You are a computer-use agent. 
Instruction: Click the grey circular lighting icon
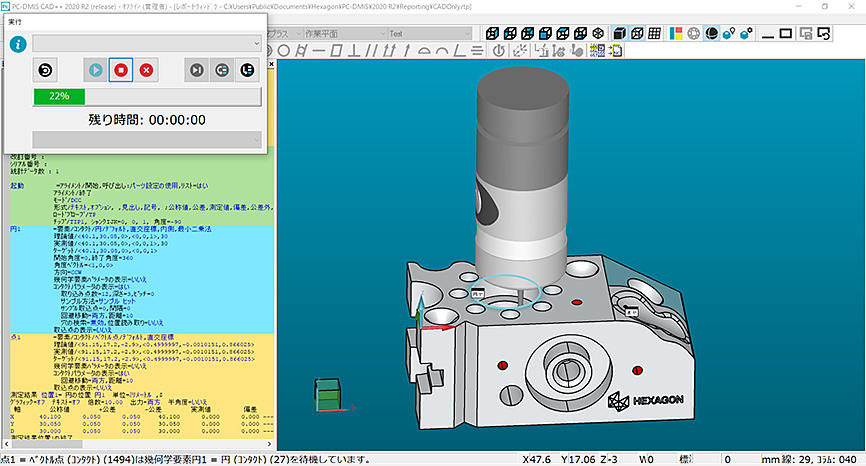pos(694,34)
